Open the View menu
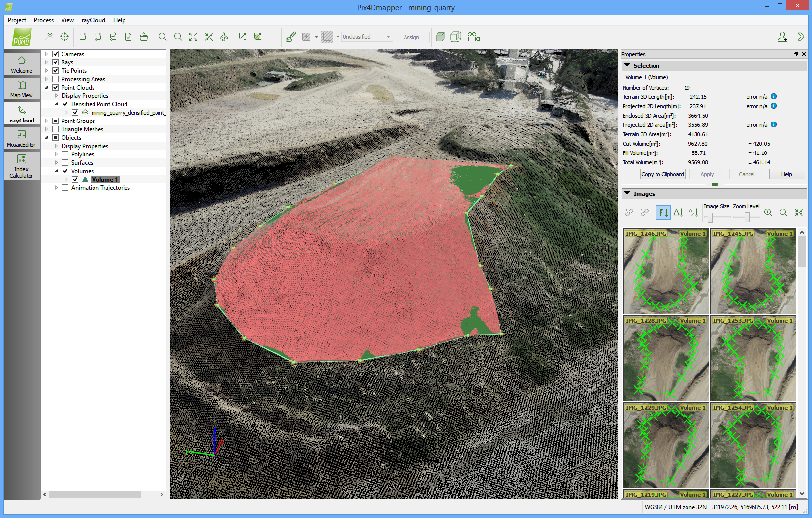Image resolution: width=812 pixels, height=518 pixels. 67,20
